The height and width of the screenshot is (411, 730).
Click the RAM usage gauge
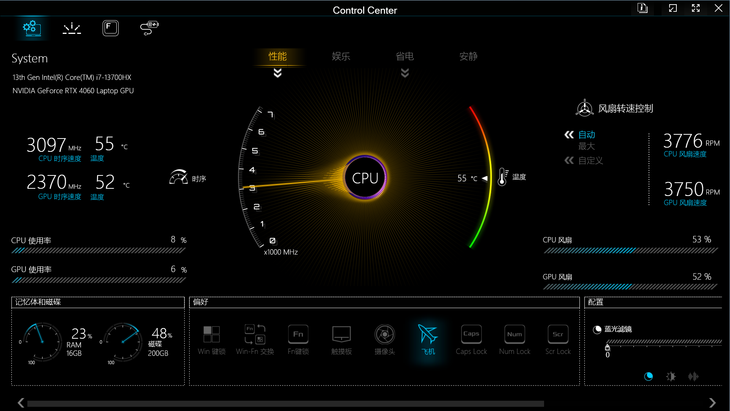[x=42, y=343]
